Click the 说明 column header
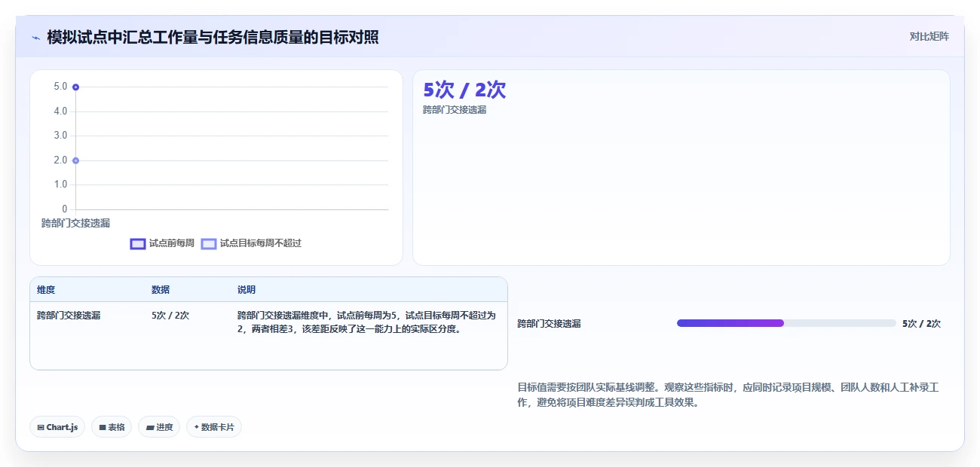 [x=247, y=290]
